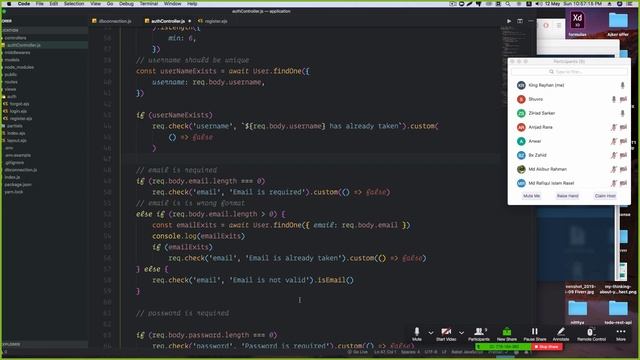
Task: Select participant Anwar avatar
Action: (521, 141)
